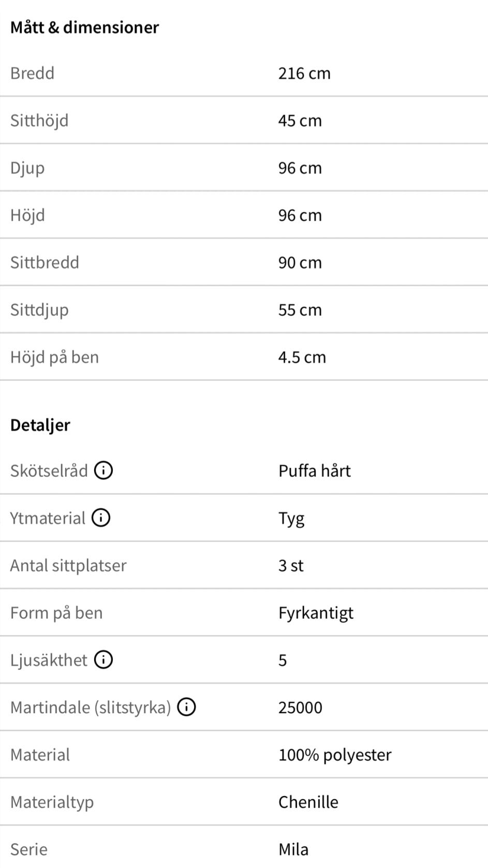Screen dimensions: 488x868
Task: Click the Puffa hårt care advice text
Action: 315,470
